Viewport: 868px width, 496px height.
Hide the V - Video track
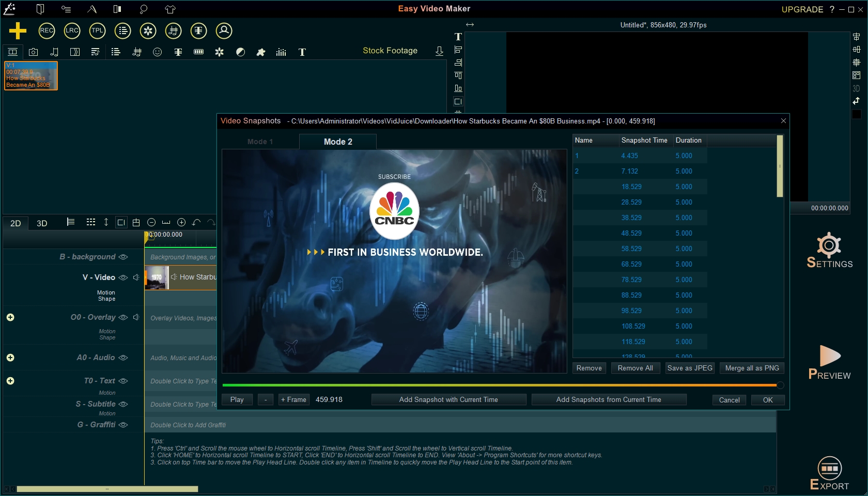click(123, 277)
